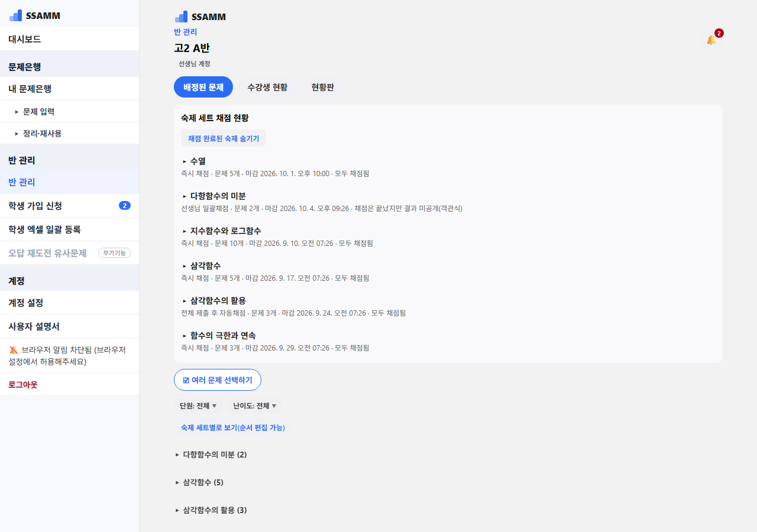Select the highlighted 반 관리 sidebar item
The height and width of the screenshot is (532, 757).
pyautogui.click(x=69, y=182)
